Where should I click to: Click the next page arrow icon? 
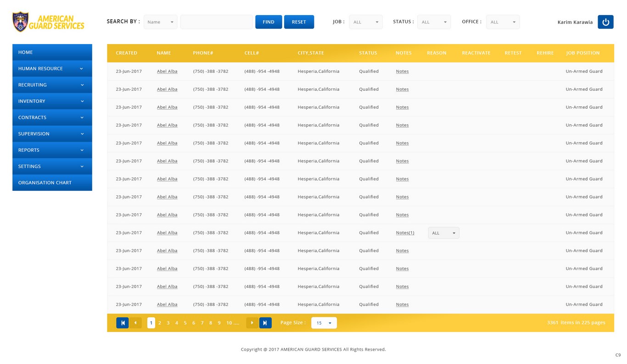(252, 323)
